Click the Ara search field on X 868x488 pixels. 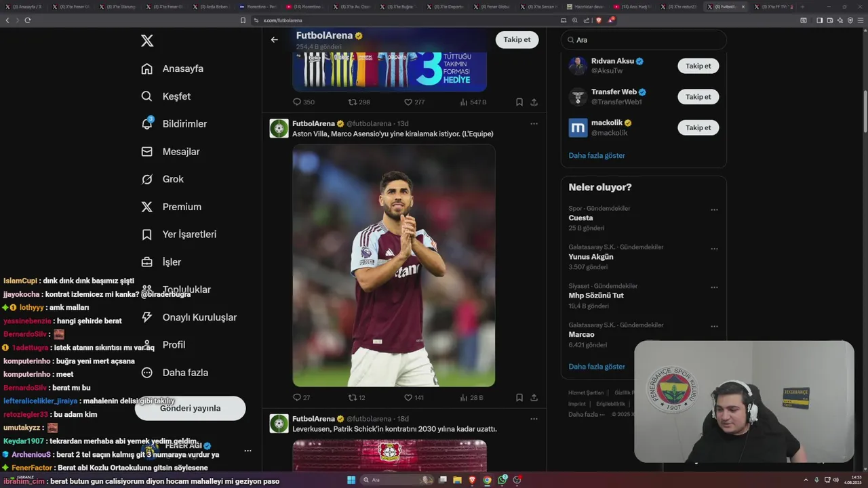click(x=644, y=40)
